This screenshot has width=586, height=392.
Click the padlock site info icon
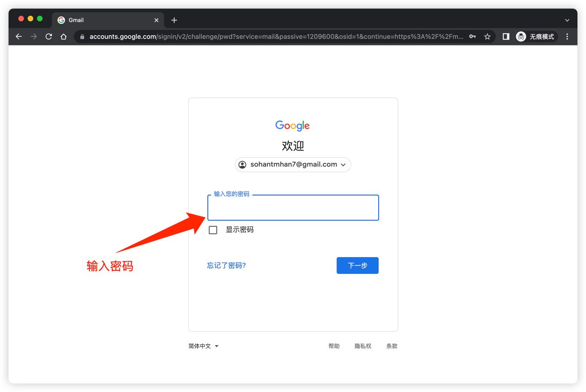[x=82, y=37]
